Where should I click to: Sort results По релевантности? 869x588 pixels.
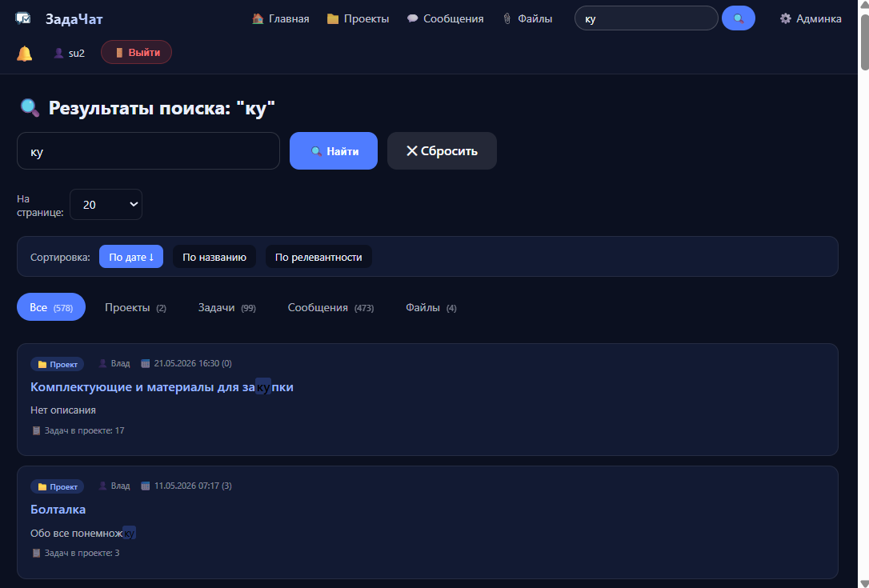(318, 257)
